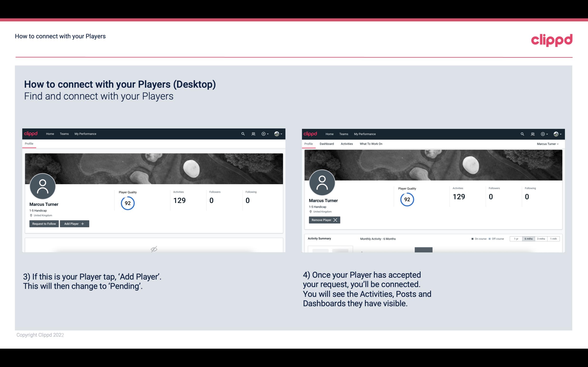This screenshot has width=588, height=367.
Task: Click the profile/people icon in navbar
Action: tap(253, 134)
